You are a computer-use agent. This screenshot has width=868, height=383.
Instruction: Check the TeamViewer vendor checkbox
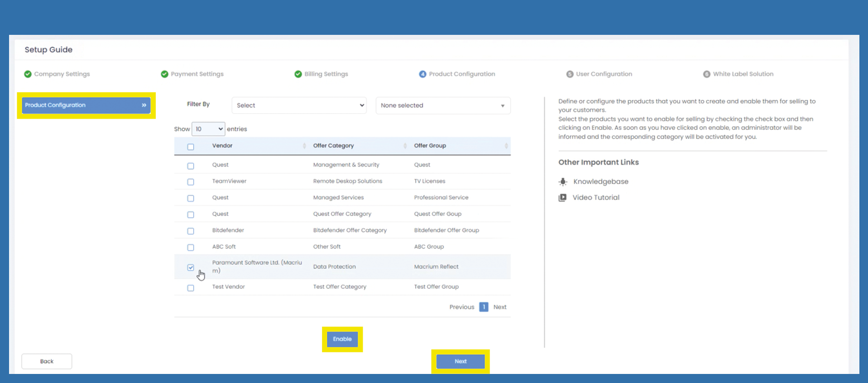[191, 182]
